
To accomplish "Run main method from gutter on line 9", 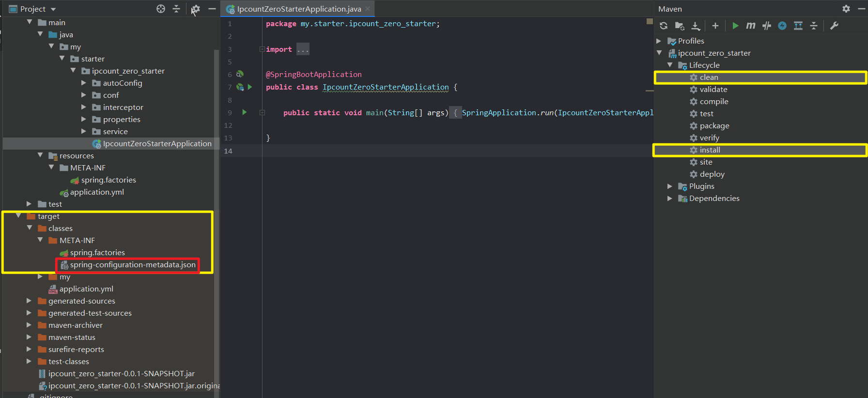I will coord(245,112).
